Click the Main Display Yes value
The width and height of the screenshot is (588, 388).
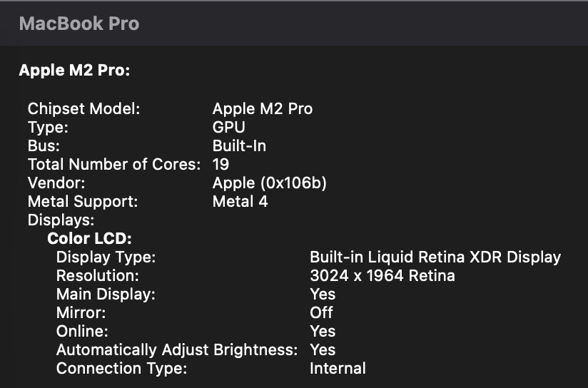(x=323, y=294)
